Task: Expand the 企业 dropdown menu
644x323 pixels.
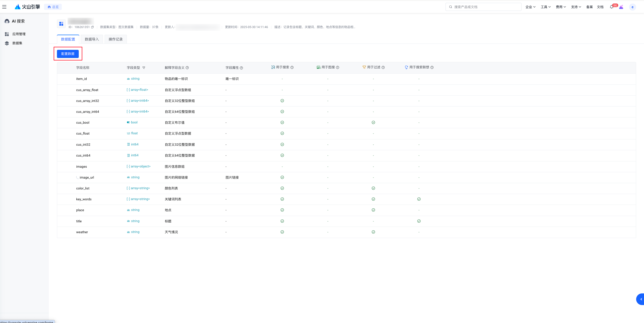Action: (x=530, y=7)
